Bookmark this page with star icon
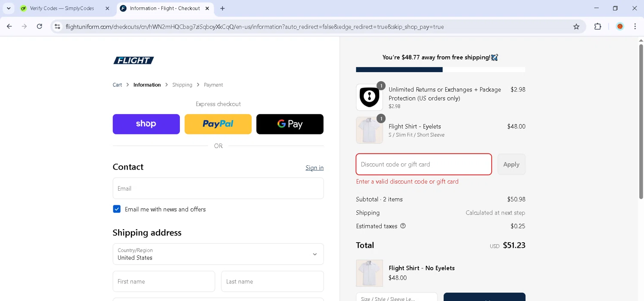This screenshot has width=644, height=301. tap(576, 27)
